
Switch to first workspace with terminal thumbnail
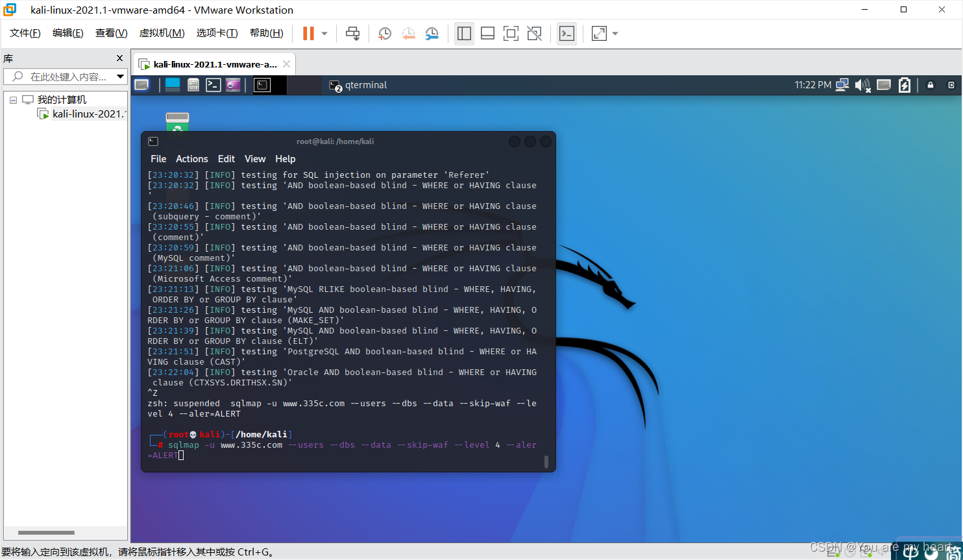269,85
